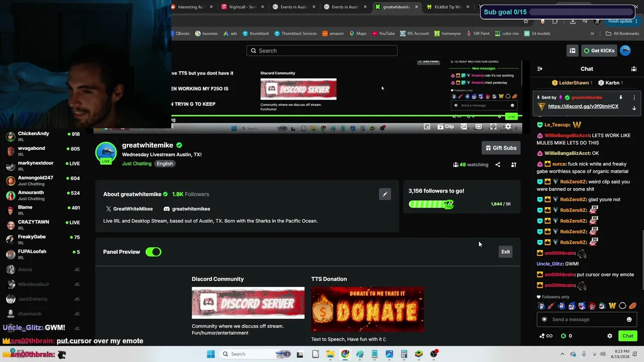
Task: Click the Just Chatting category link
Action: pos(136,163)
